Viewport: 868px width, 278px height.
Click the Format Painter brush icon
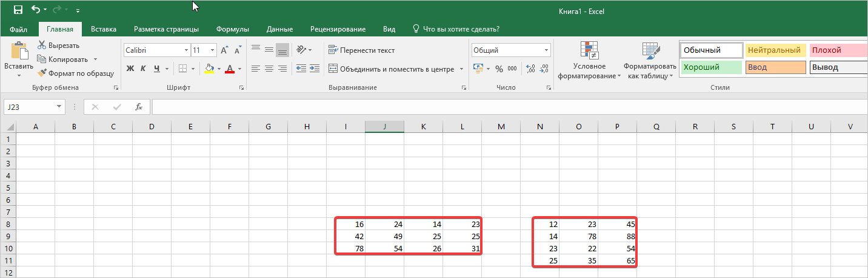pos(42,73)
